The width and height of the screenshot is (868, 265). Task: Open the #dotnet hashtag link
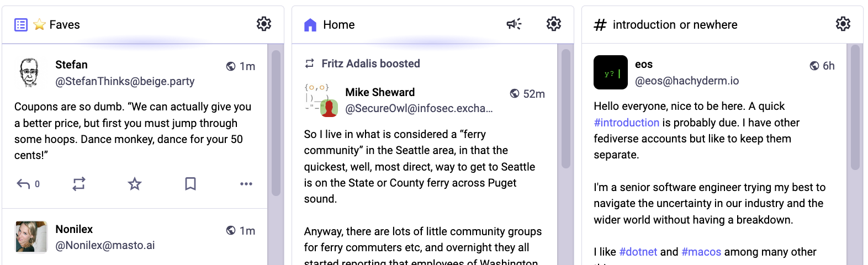[x=638, y=252]
